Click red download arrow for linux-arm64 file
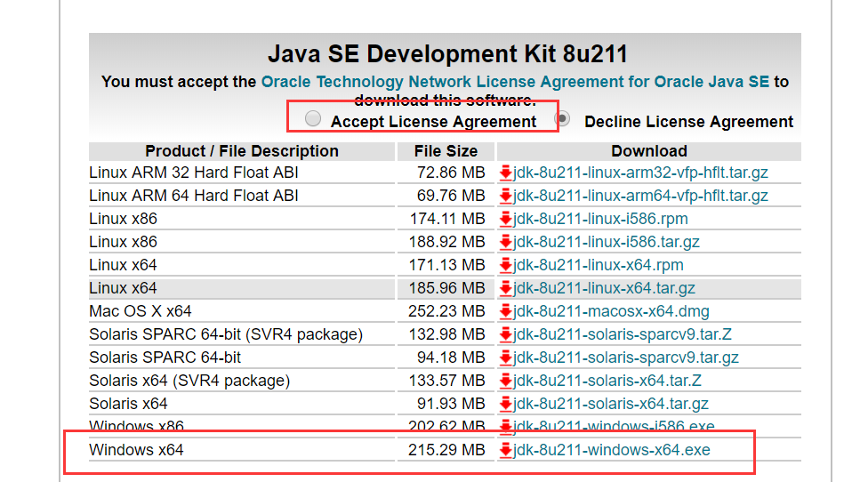This screenshot has height=482, width=868. coord(505,196)
